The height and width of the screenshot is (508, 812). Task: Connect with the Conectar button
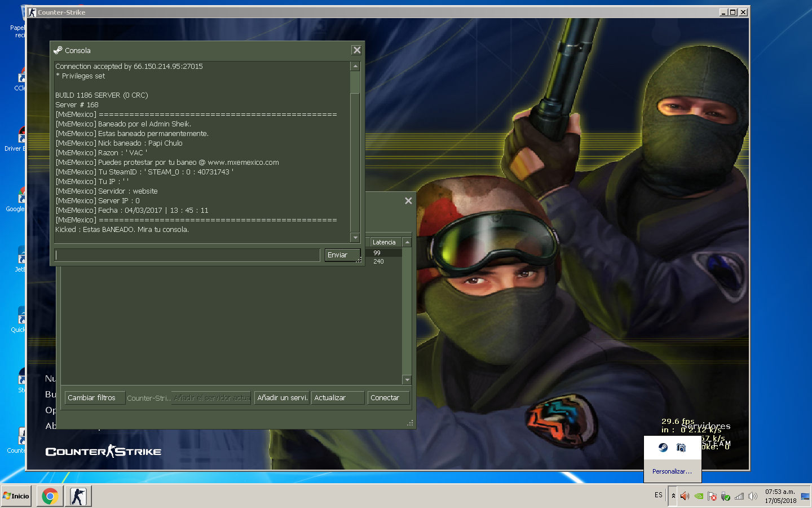[389, 398]
